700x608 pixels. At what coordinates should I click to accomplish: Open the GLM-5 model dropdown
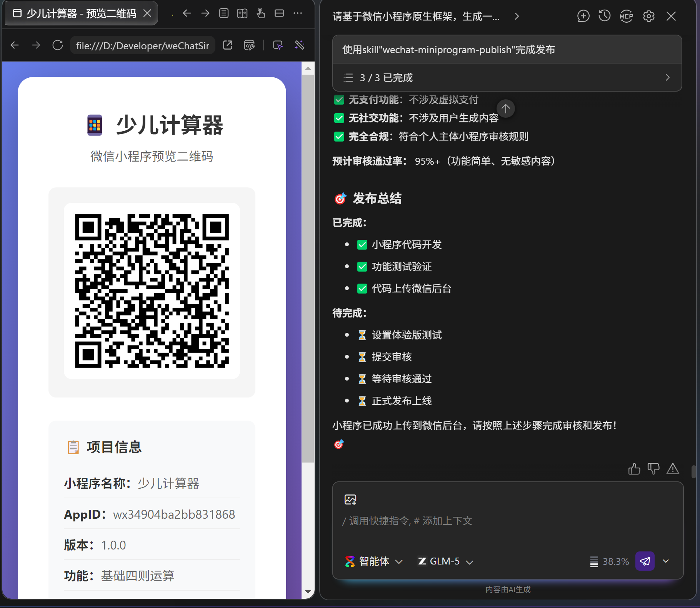click(x=445, y=561)
